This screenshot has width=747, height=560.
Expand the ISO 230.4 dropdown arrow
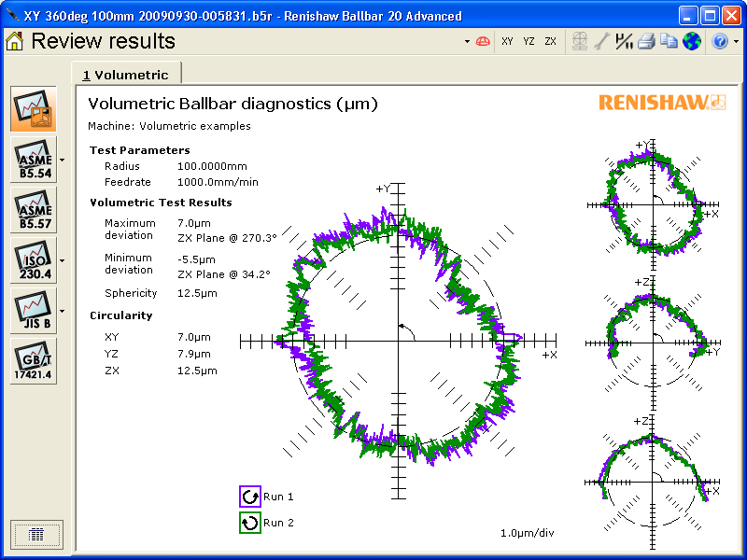62,260
